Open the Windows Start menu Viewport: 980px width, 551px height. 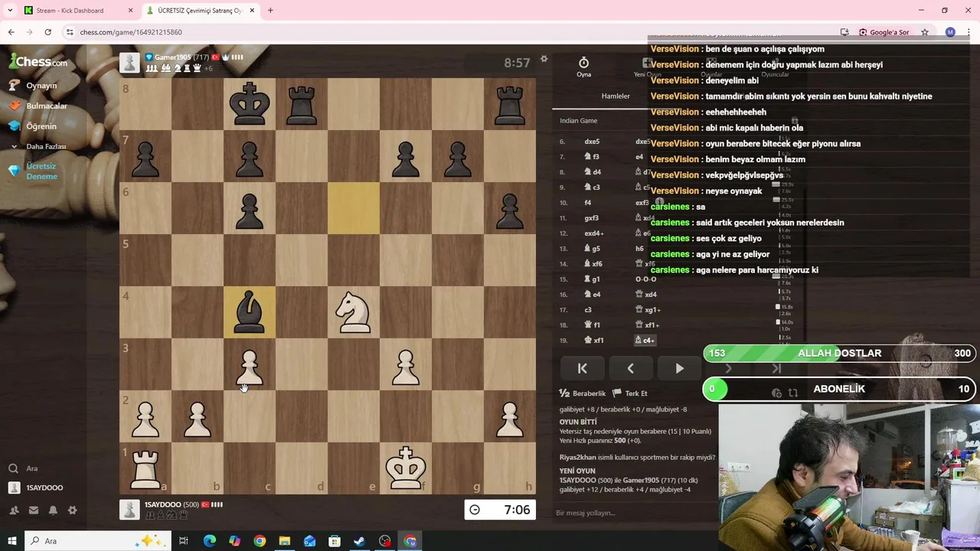(11, 541)
